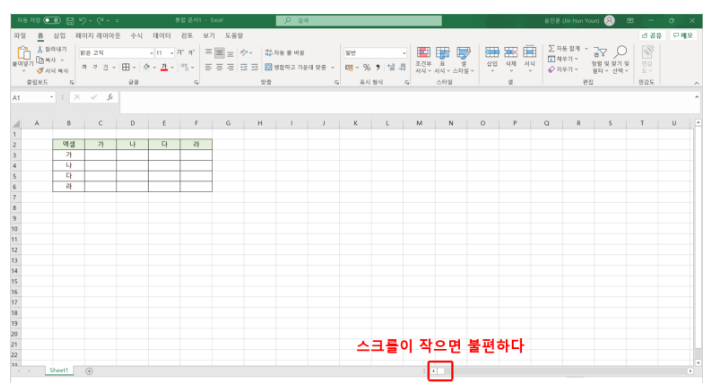Align cell content to bottom
This screenshot has height=388, width=713.
tap(231, 53)
